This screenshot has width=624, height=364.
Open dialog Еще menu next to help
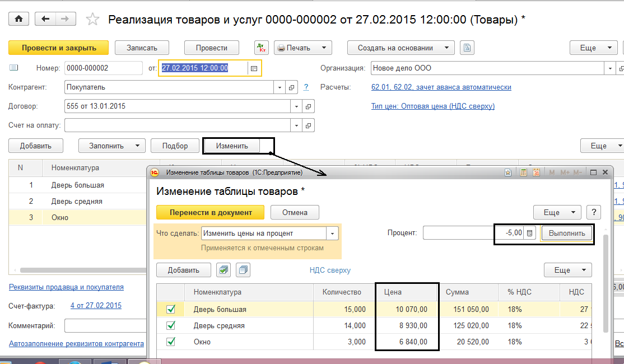coord(557,212)
